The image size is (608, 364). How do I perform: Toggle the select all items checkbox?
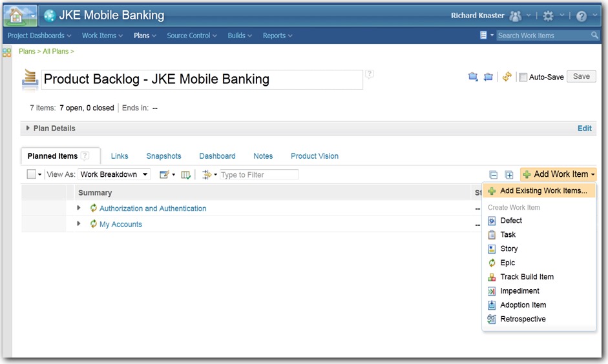click(31, 174)
